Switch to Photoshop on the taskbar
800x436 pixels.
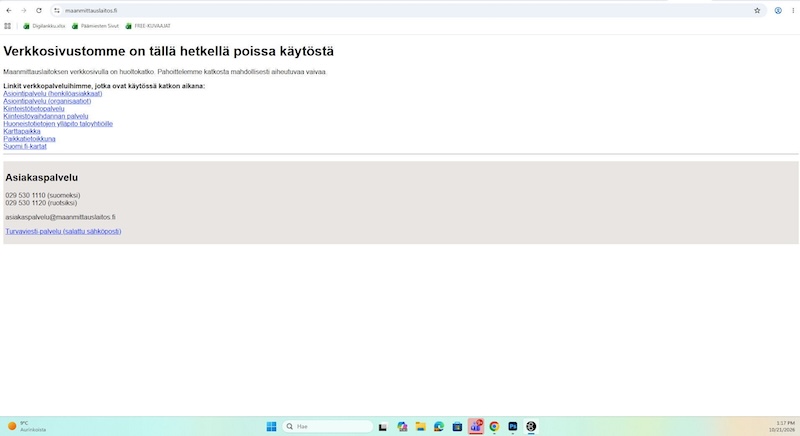513,426
